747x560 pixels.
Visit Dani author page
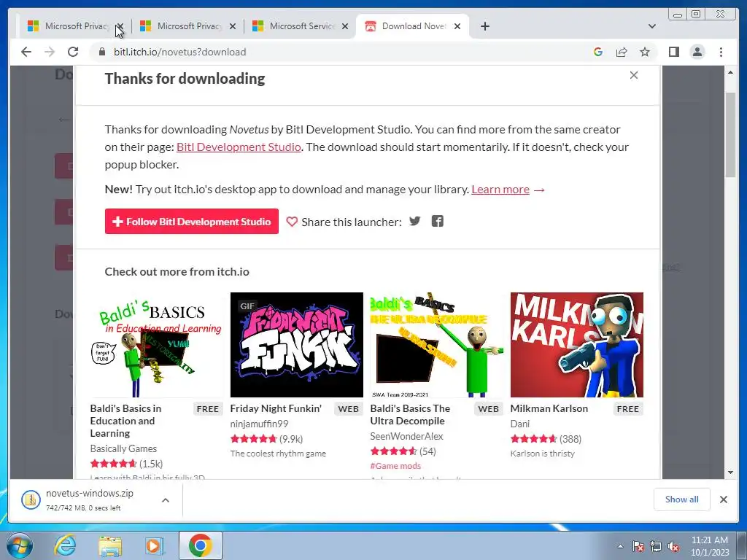click(519, 424)
